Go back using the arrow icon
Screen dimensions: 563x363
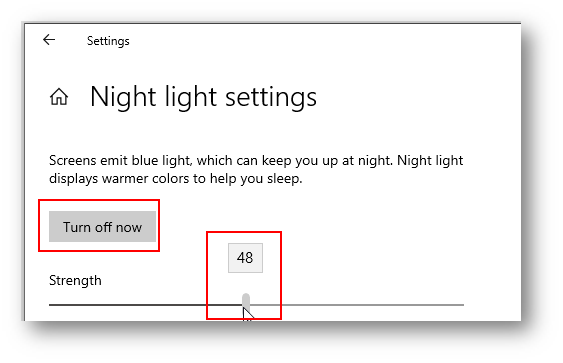(49, 39)
